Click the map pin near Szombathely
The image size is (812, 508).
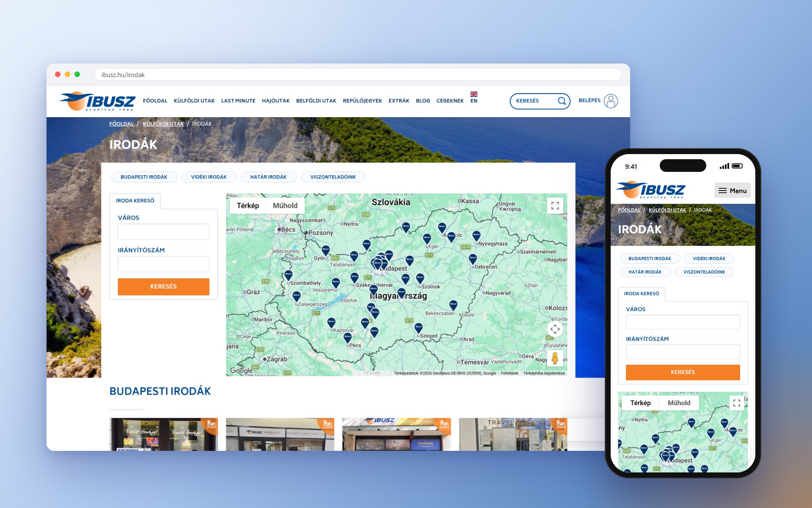[288, 275]
